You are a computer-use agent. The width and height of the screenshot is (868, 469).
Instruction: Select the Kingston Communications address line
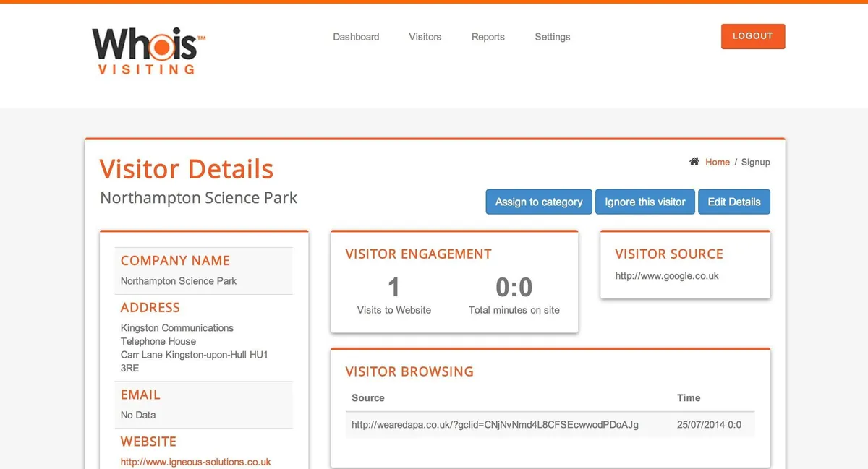177,328
